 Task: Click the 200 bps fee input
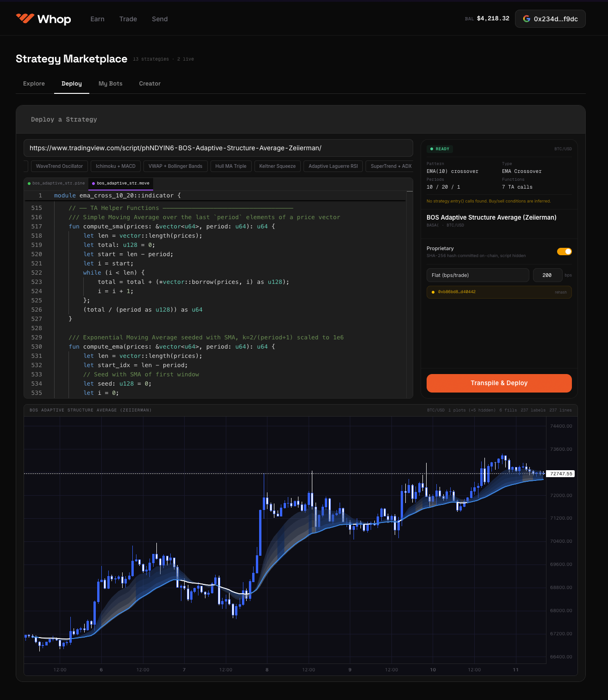coord(547,275)
